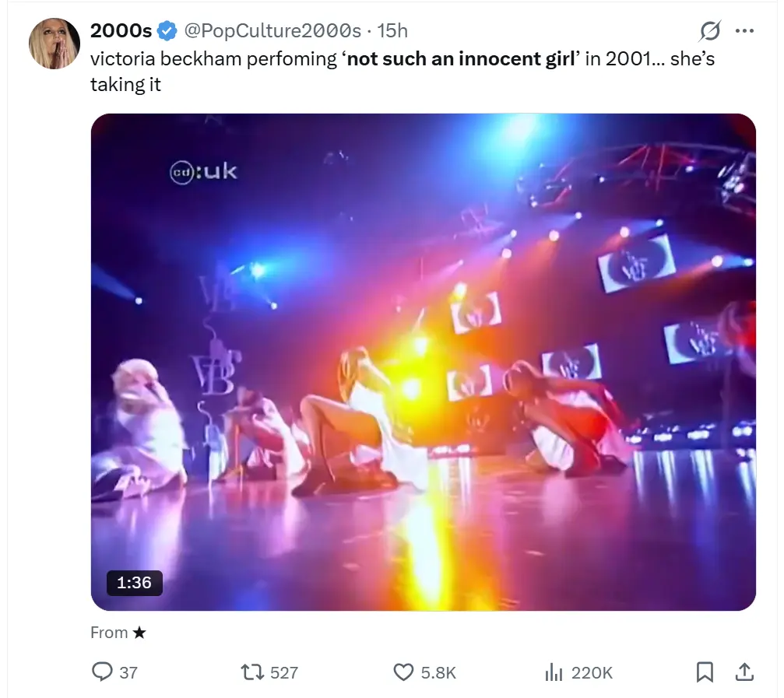This screenshot has height=698, width=784.
Task: Like the tweet with the heart icon
Action: 403,672
